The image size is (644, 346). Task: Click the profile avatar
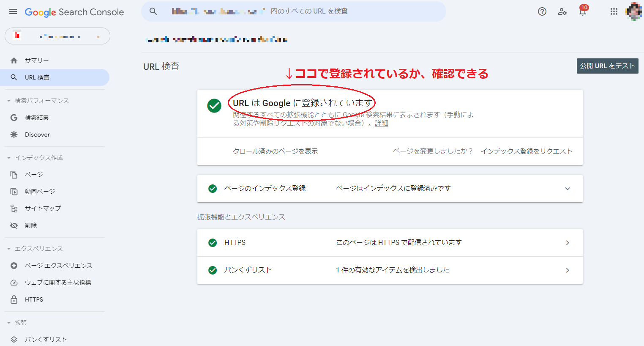coord(633,11)
